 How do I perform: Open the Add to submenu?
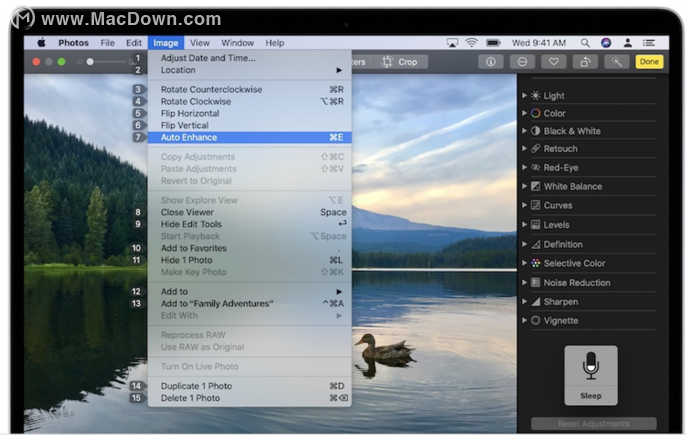click(x=250, y=292)
